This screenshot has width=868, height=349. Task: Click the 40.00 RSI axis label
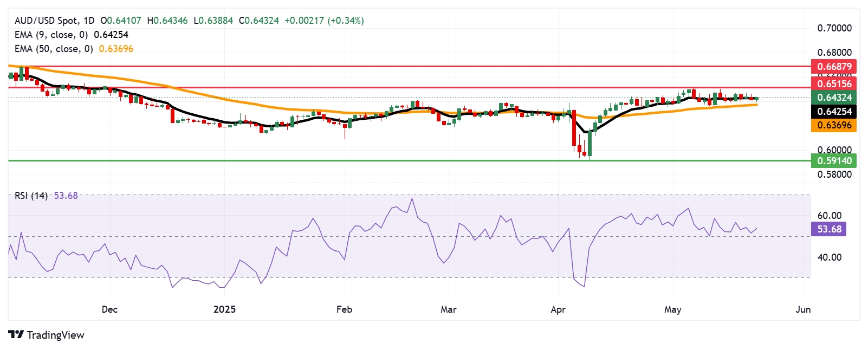[x=829, y=257]
